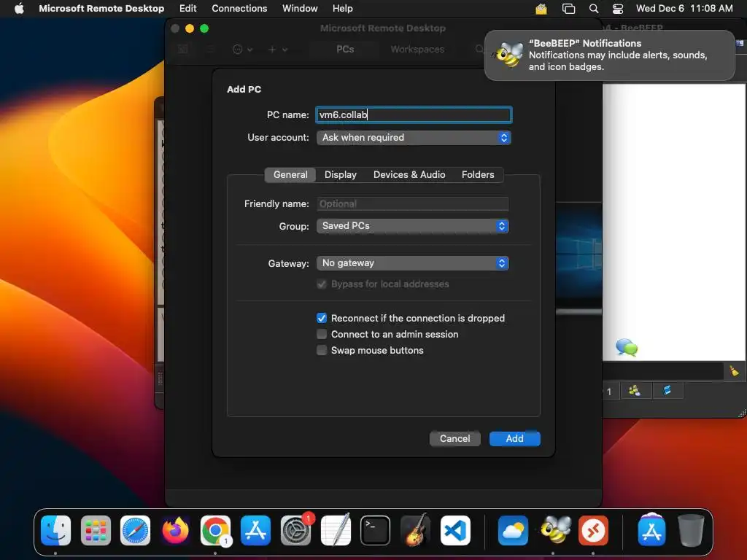Image resolution: width=747 pixels, height=560 pixels.
Task: Click the chat bubbles icon in BeeBEEP
Action: [x=627, y=347]
